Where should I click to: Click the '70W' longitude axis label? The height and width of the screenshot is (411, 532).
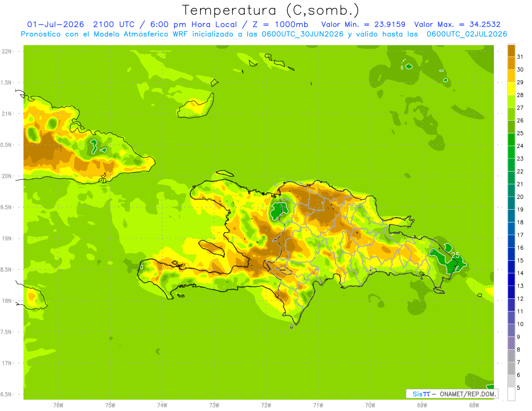coord(370,405)
